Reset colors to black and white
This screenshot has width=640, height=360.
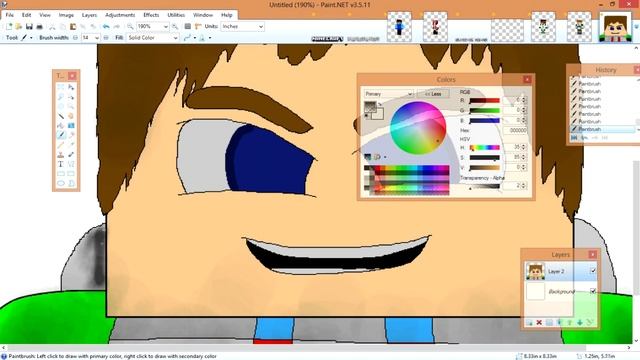pos(367,116)
